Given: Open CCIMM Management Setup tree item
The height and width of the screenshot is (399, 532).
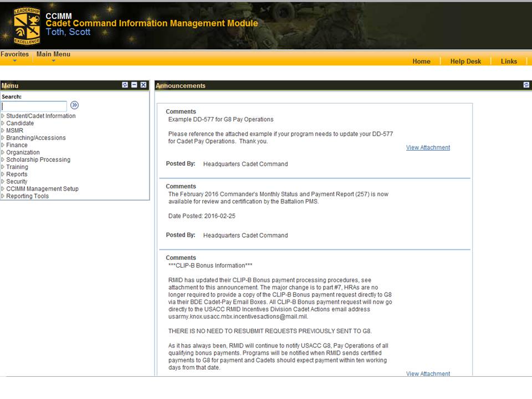Looking at the screenshot, I should pos(42,188).
